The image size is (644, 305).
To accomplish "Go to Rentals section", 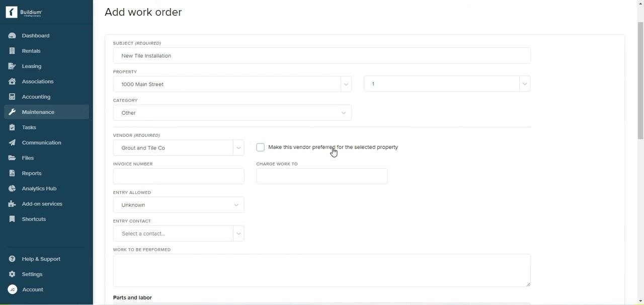I will point(46,51).
